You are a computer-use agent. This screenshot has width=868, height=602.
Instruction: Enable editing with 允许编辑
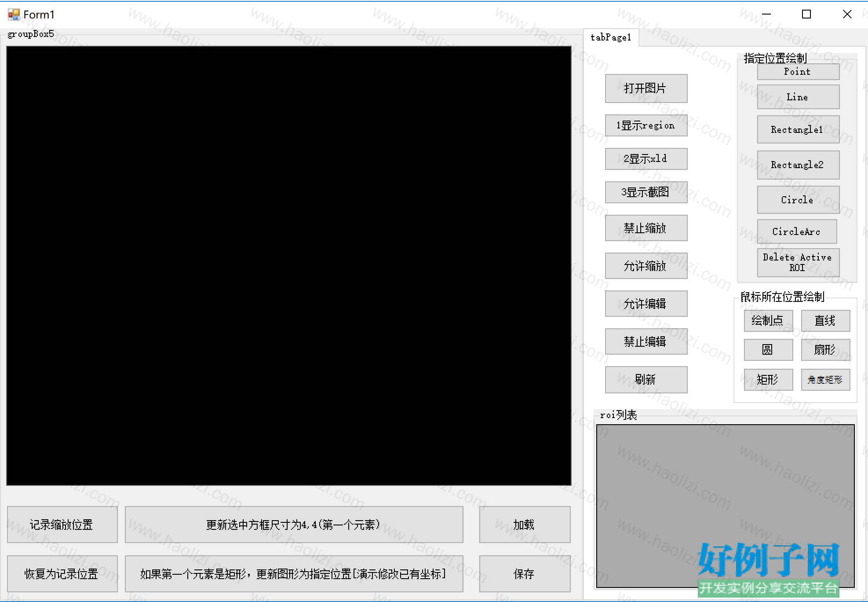click(x=646, y=304)
